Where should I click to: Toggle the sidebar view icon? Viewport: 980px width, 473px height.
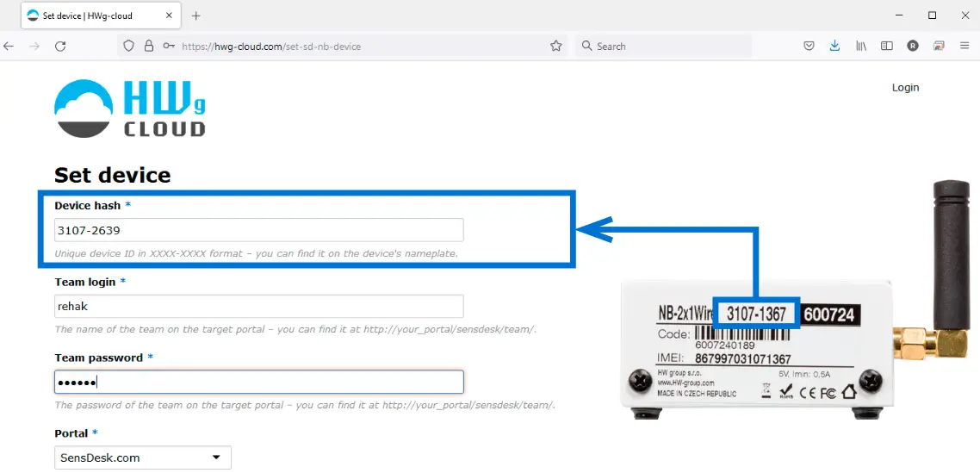point(886,46)
